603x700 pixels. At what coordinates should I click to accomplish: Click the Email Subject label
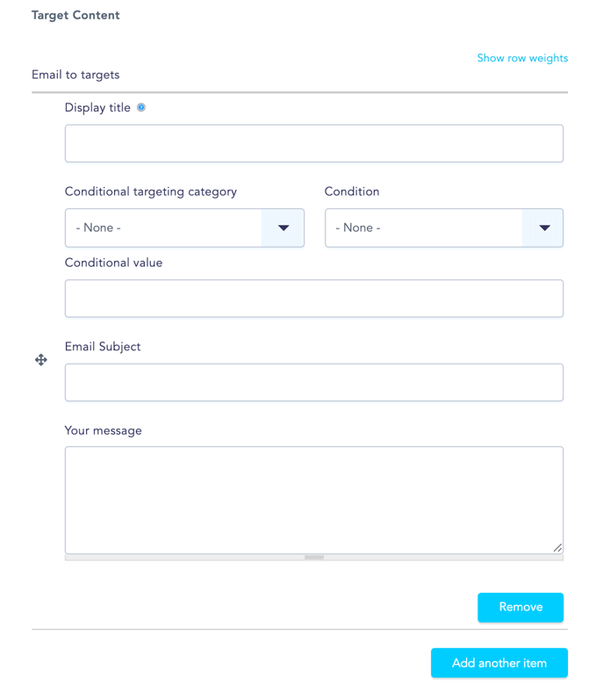click(x=103, y=346)
